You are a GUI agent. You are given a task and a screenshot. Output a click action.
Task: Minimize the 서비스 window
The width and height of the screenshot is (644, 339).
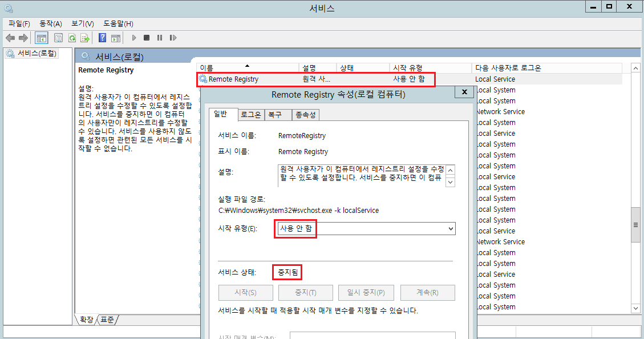click(x=593, y=7)
